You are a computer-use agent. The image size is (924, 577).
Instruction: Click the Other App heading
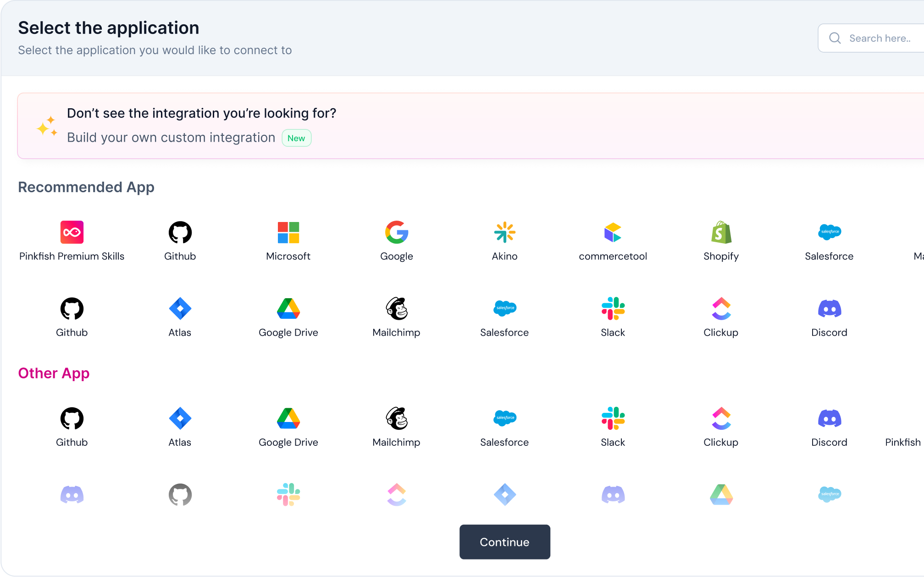pyautogui.click(x=54, y=373)
